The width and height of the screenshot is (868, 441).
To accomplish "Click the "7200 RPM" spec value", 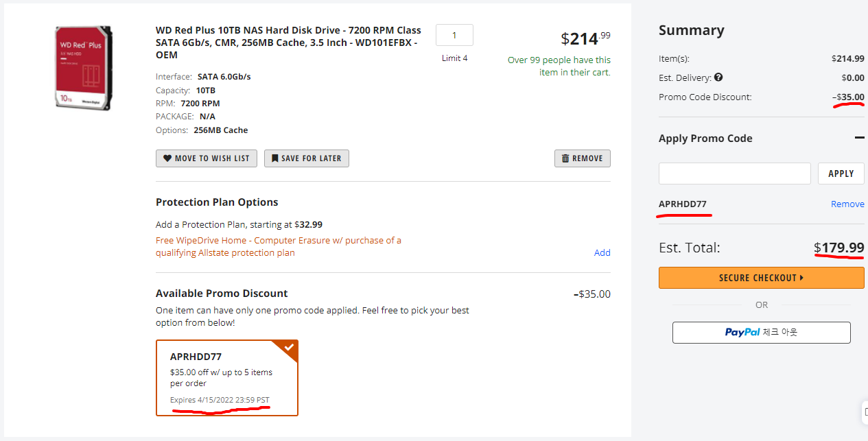I will (x=200, y=104).
